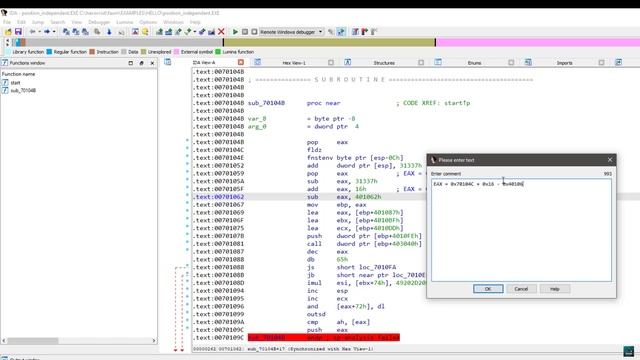Close the Hex View-1 tab
640x360 pixels.
(x=331, y=62)
